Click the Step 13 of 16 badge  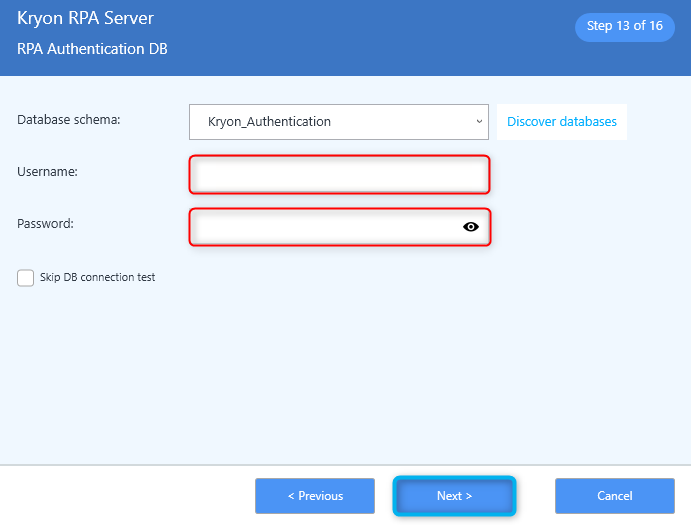click(624, 26)
